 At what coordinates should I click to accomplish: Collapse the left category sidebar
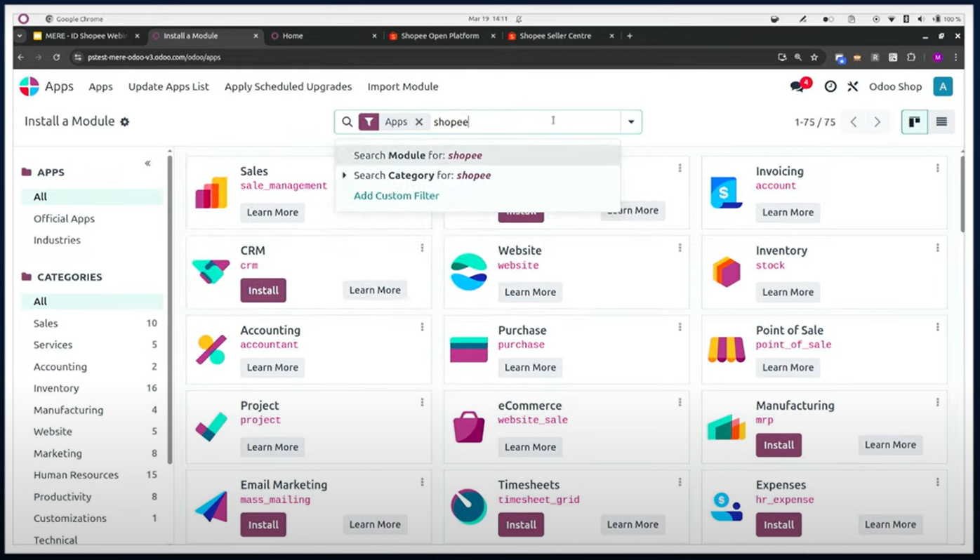(x=147, y=163)
